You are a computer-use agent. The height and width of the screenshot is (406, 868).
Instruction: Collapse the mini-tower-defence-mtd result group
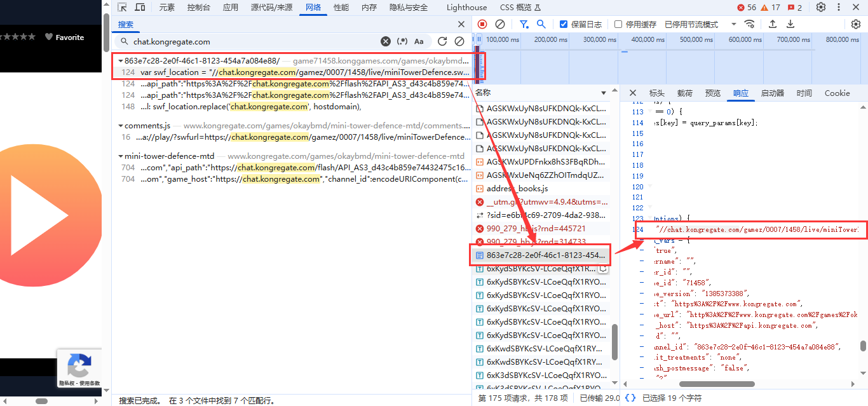121,156
